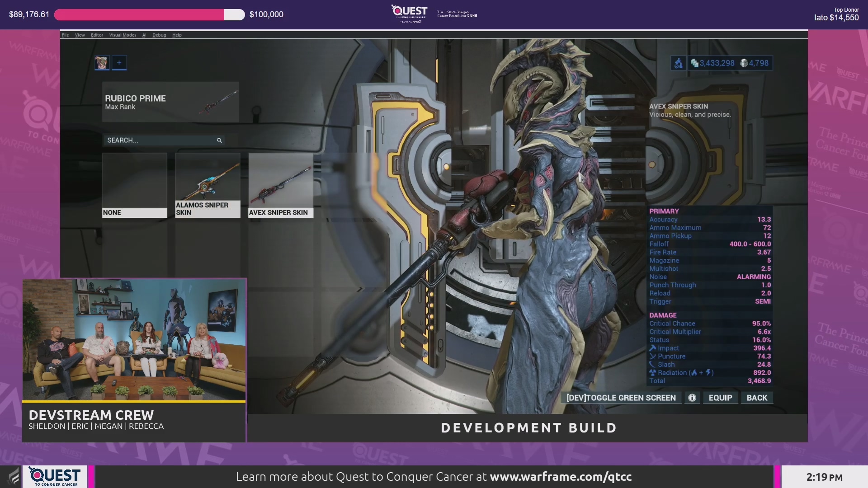868x488 pixels.
Task: Click the platinum currency icon
Action: tap(744, 63)
